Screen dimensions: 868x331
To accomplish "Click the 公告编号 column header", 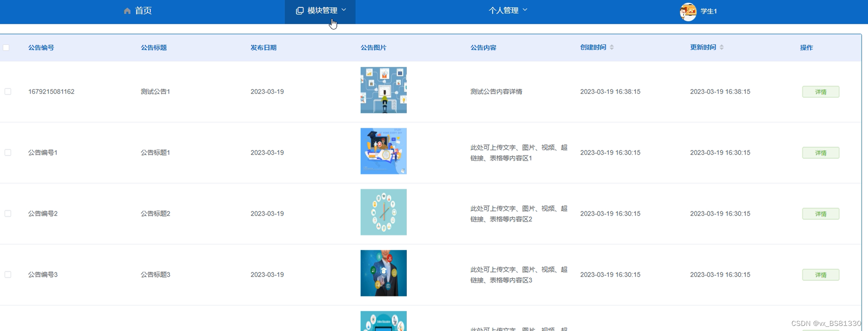I will coord(41,48).
